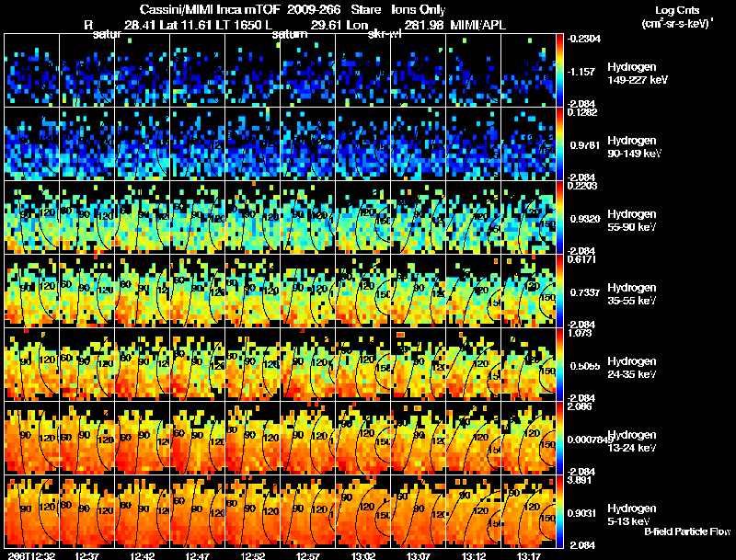Click the 'Hydrogen 24-35 keV' row label
This screenshot has width=736, height=560.
tap(632, 368)
